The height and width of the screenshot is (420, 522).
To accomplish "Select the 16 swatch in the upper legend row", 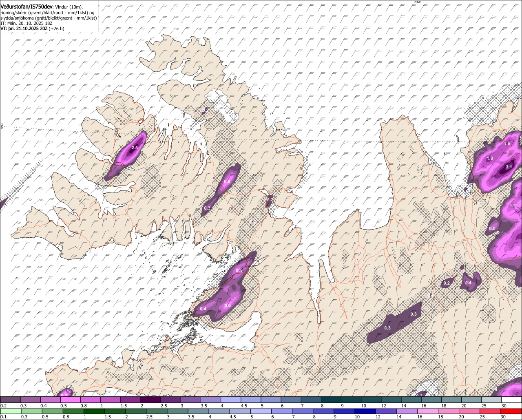I will pyautogui.click(x=431, y=400).
